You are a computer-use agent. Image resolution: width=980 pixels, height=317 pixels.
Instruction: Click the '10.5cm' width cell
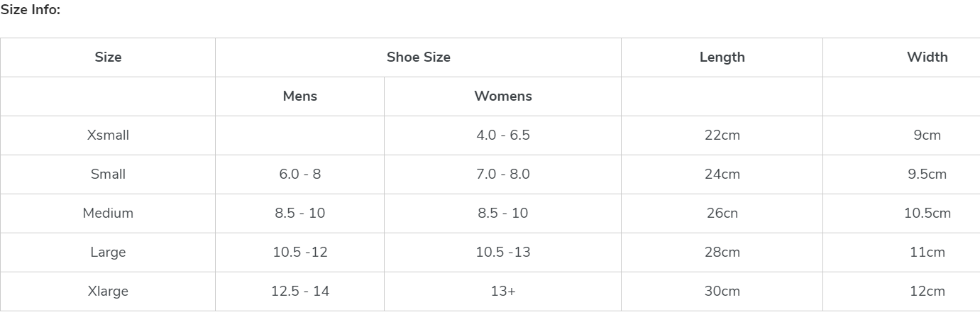(x=927, y=213)
